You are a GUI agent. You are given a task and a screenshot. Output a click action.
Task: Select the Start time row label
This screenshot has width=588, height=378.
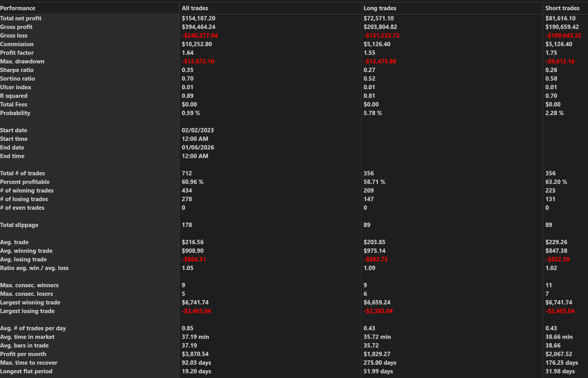tap(14, 139)
